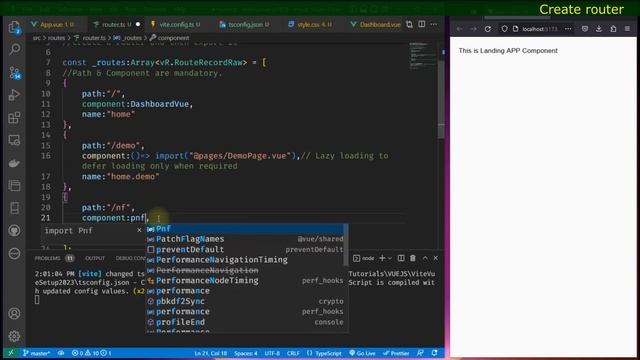
Task: Open the Explorer view in the activity bar
Action: (14, 27)
